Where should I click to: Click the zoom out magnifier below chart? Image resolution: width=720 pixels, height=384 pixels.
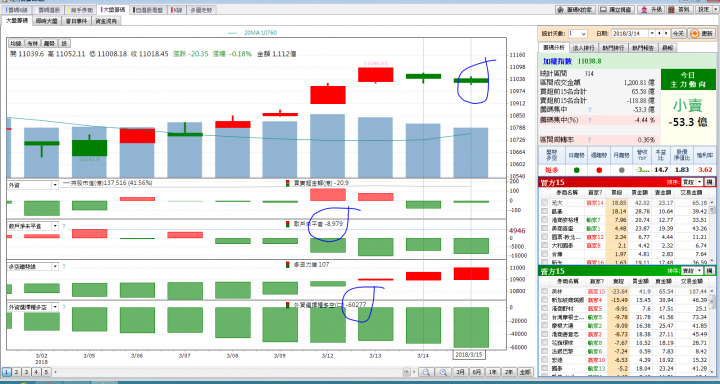[x=426, y=372]
